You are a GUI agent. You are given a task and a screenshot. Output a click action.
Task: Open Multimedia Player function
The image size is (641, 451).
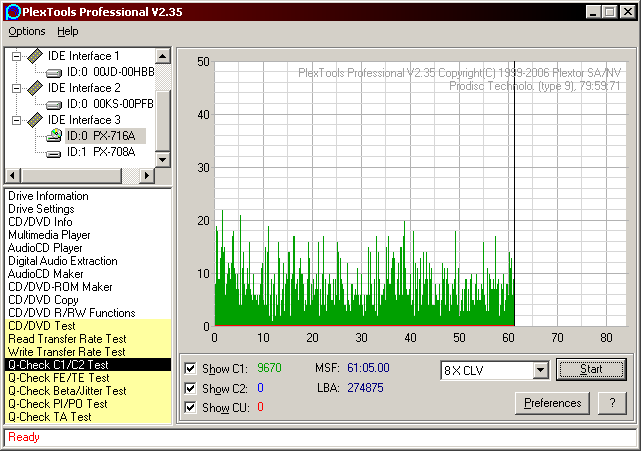tap(49, 235)
